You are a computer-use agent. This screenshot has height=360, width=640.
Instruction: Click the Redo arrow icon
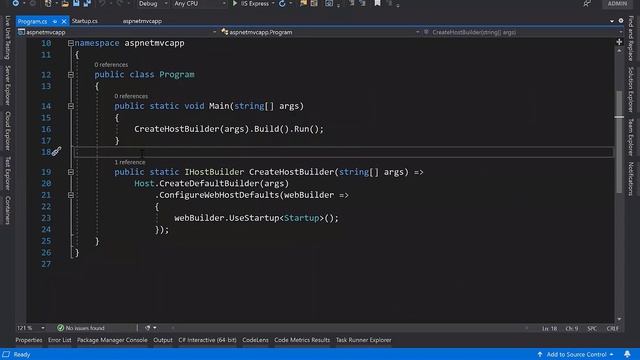click(x=120, y=3)
